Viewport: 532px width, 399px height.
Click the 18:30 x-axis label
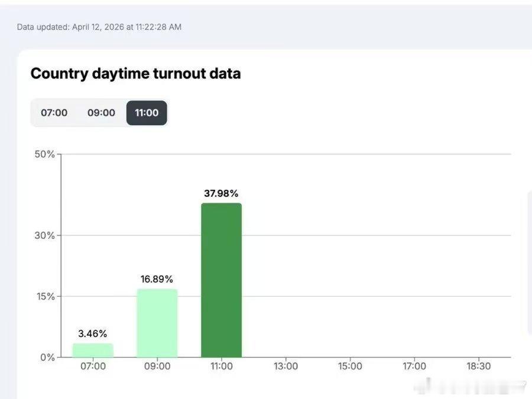tap(478, 366)
